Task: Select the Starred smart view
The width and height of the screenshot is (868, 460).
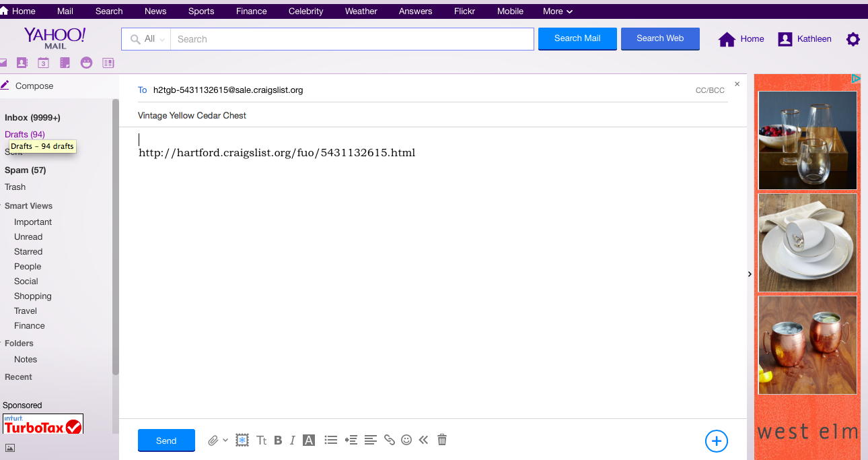Action: pyautogui.click(x=28, y=251)
